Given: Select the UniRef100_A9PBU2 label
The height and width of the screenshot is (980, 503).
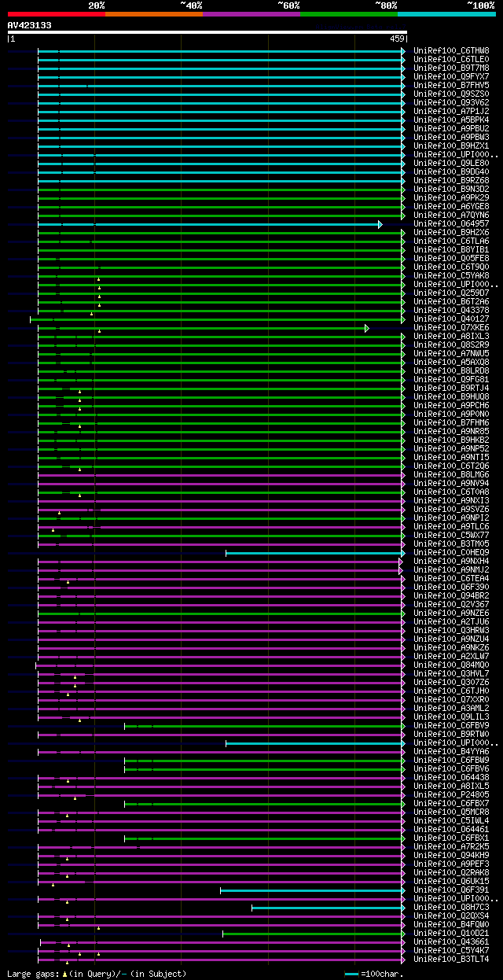Looking at the screenshot, I should click(x=451, y=128).
